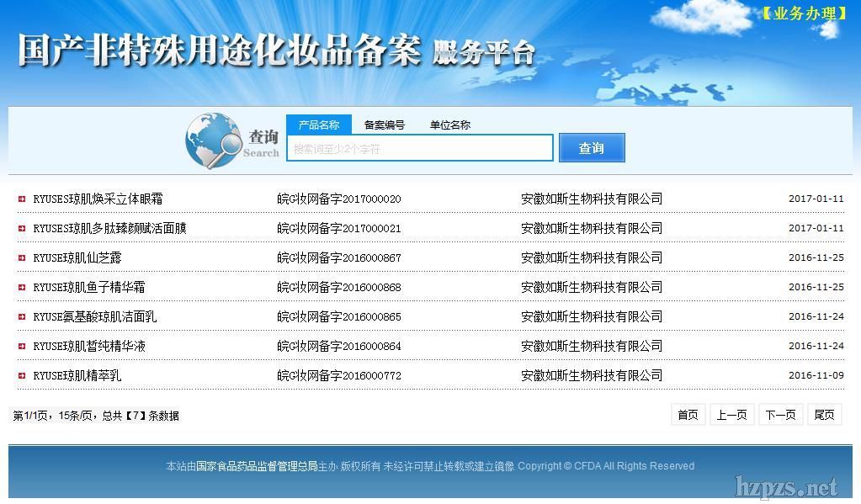
Task: Switch to the 产品名称 search tab
Action: (318, 125)
